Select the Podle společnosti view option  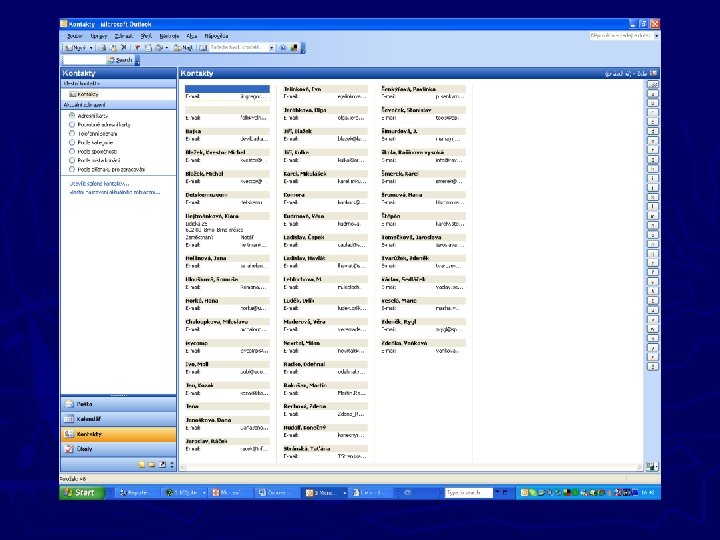click(x=93, y=152)
